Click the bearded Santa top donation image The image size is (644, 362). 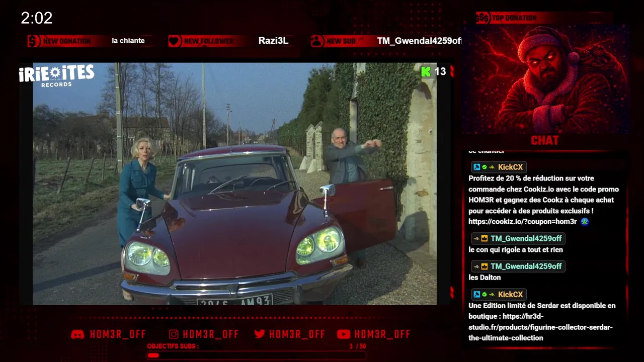point(545,79)
